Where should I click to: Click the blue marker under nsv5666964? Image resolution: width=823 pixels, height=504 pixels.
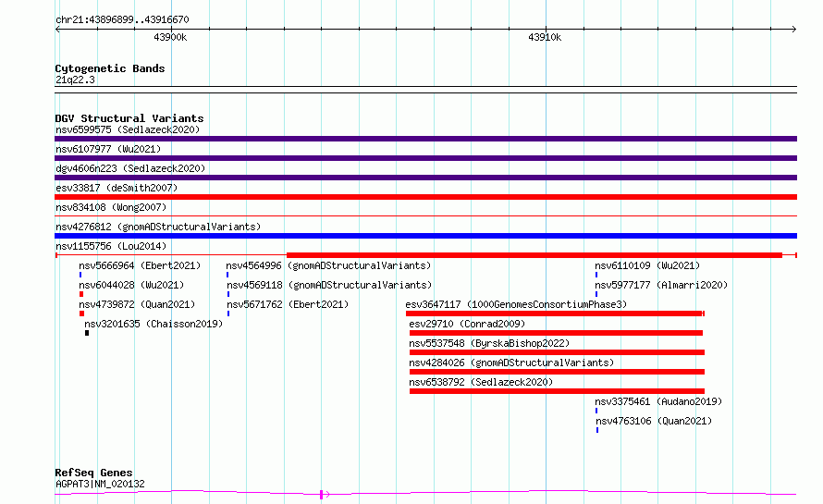(x=80, y=275)
